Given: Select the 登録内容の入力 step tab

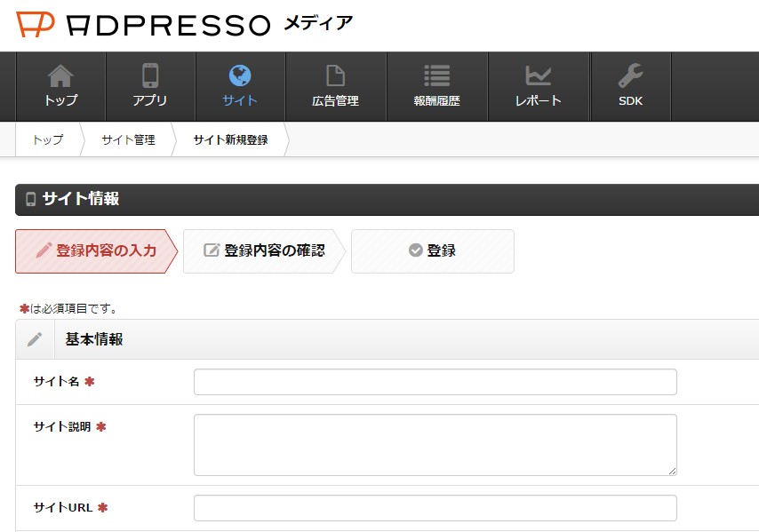Looking at the screenshot, I should click(x=96, y=251).
